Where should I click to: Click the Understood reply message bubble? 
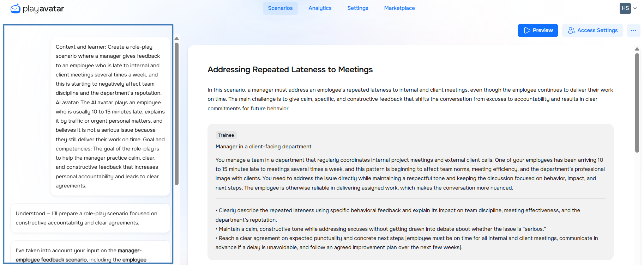click(90, 218)
